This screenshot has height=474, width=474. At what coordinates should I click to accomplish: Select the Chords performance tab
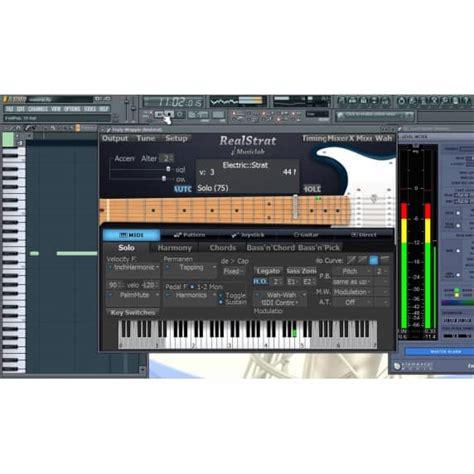223,248
